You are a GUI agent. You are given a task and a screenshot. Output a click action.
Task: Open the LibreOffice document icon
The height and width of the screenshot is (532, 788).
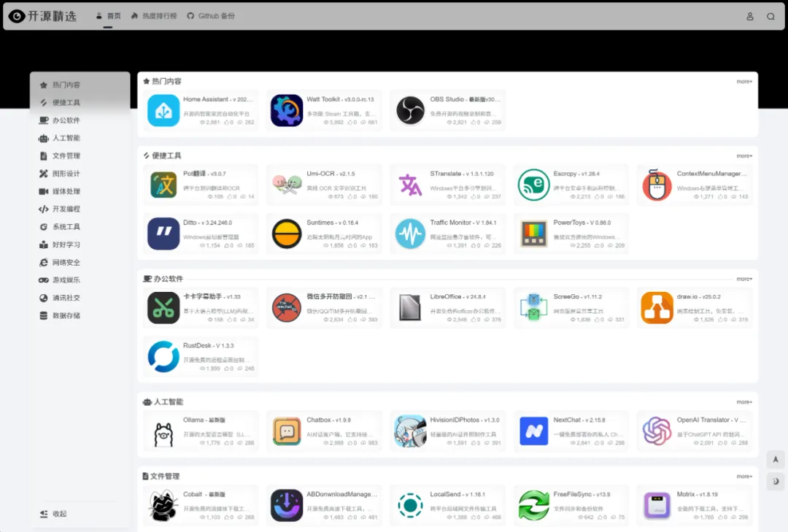point(410,308)
